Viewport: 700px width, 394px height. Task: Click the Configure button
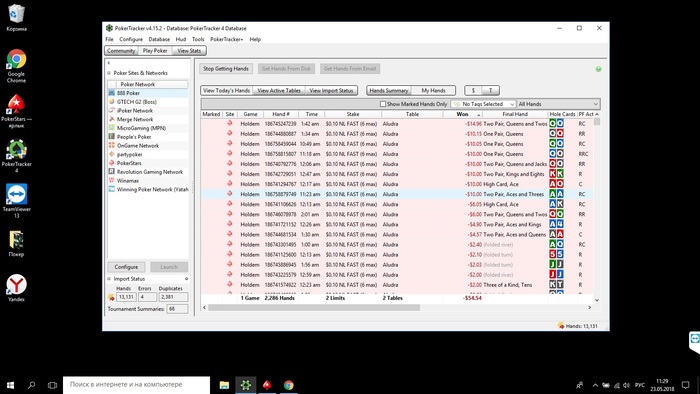click(126, 267)
